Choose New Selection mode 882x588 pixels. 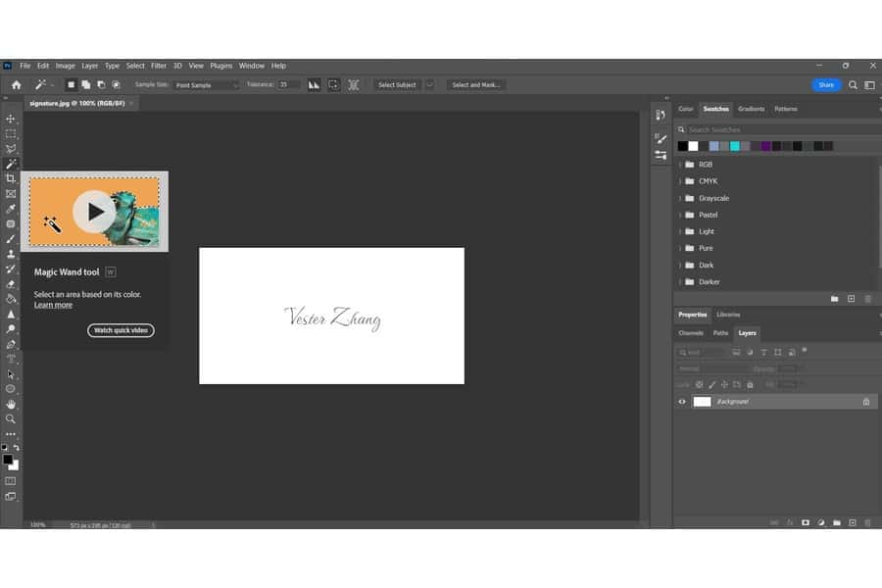point(71,85)
